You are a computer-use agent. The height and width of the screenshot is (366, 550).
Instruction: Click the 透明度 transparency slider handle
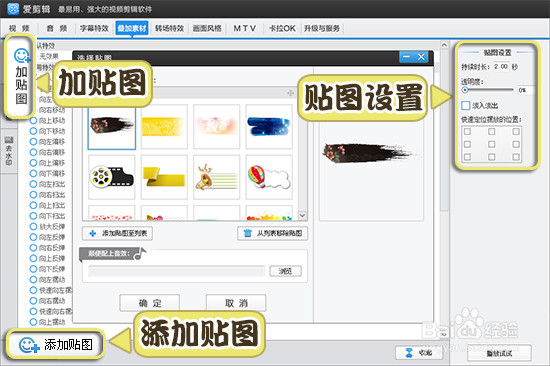coord(465,90)
